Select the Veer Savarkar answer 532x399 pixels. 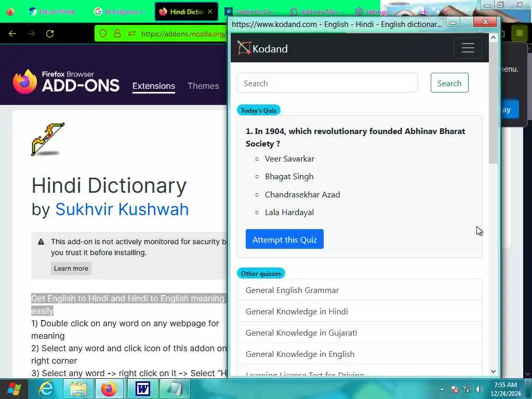click(x=289, y=159)
